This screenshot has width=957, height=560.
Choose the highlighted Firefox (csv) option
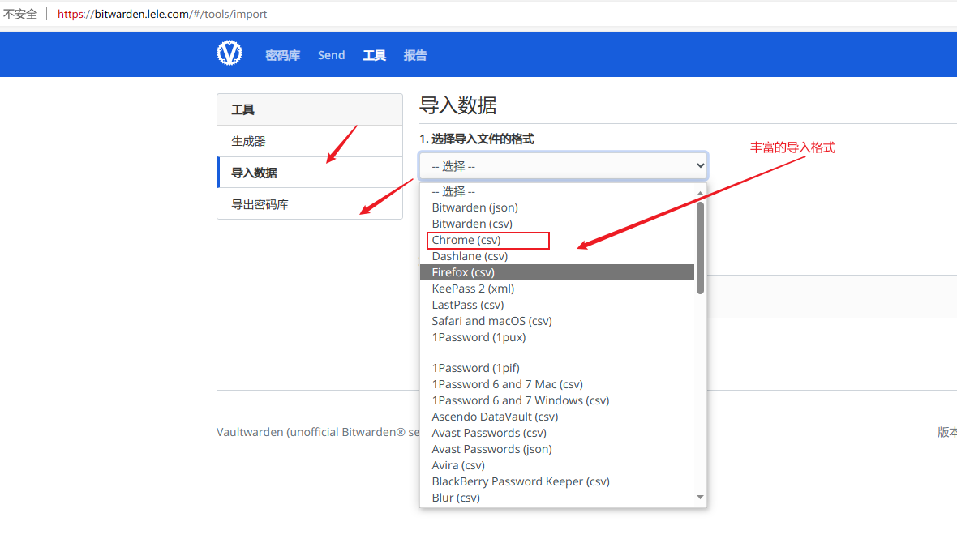click(556, 272)
